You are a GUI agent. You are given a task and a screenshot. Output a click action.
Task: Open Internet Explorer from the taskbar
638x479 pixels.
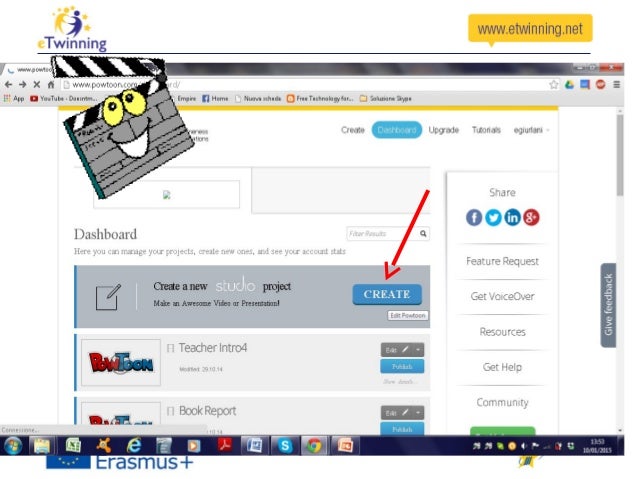[133, 446]
